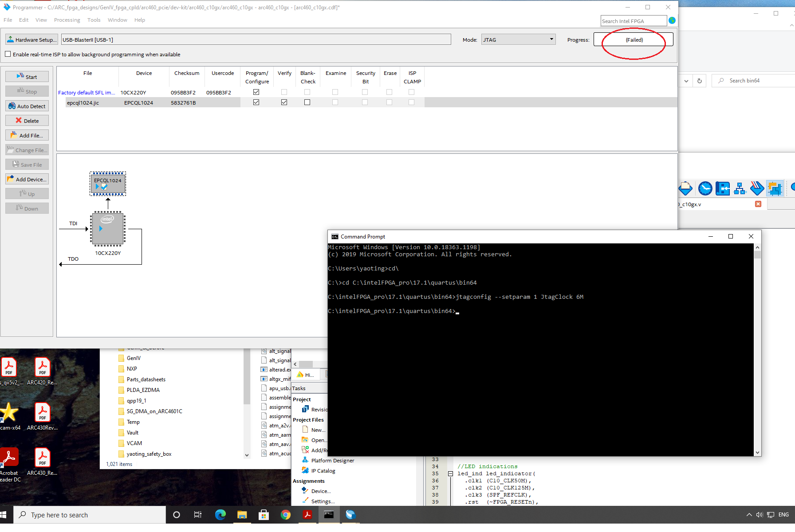Open IP Catalog from Tasks pane

click(319, 471)
